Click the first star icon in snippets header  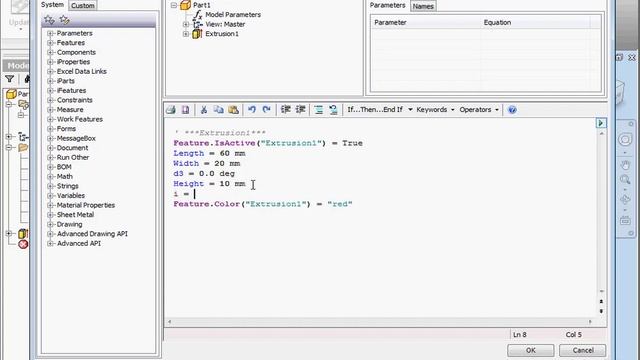(49, 20)
